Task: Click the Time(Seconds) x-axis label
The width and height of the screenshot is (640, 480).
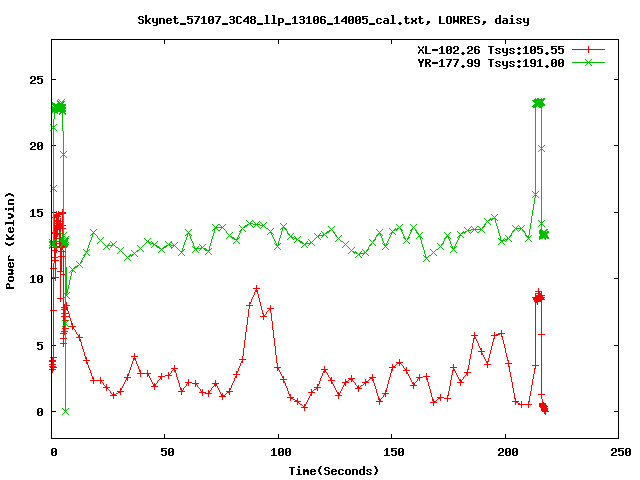Action: [333, 469]
